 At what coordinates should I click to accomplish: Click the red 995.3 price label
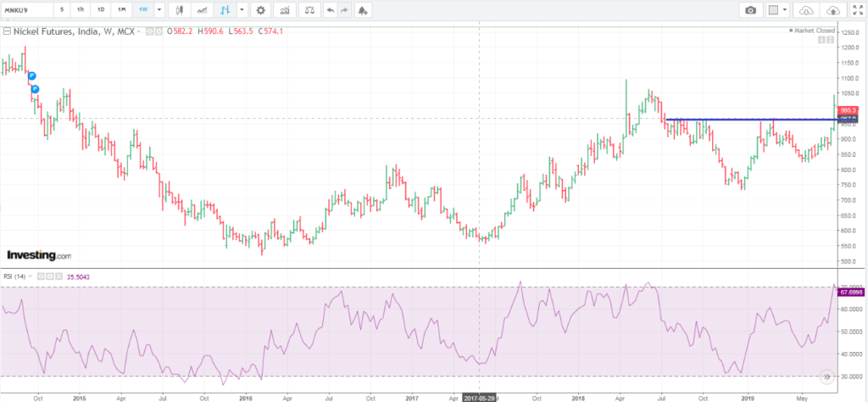pos(849,111)
